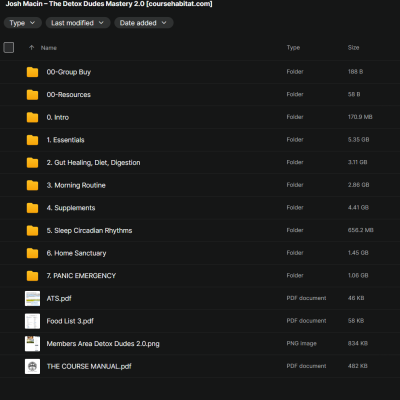
Task: Select the '00-Group Buy' name
Action: (x=69, y=72)
